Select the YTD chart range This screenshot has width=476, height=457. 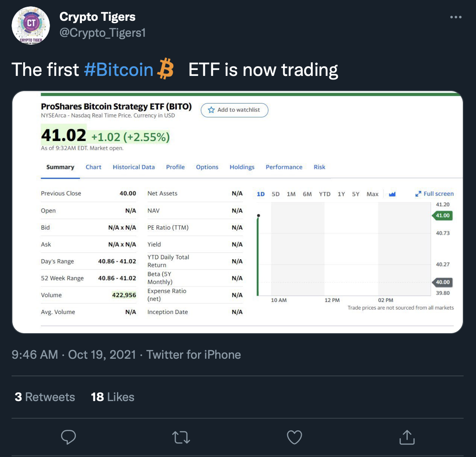click(x=325, y=194)
